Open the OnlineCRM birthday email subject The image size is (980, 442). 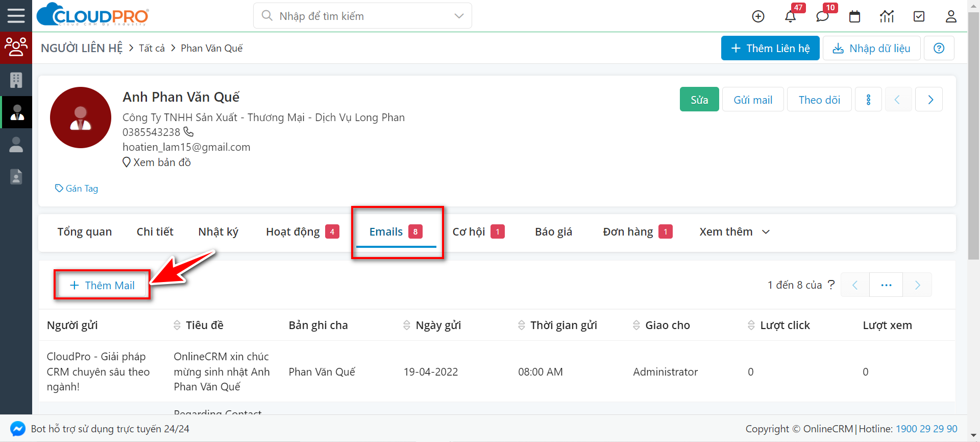(x=222, y=371)
